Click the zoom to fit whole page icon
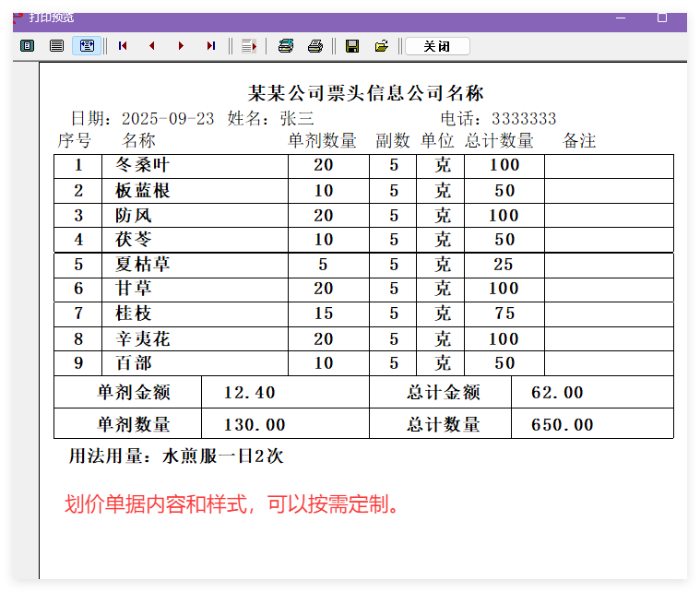700x592 pixels. (x=27, y=45)
